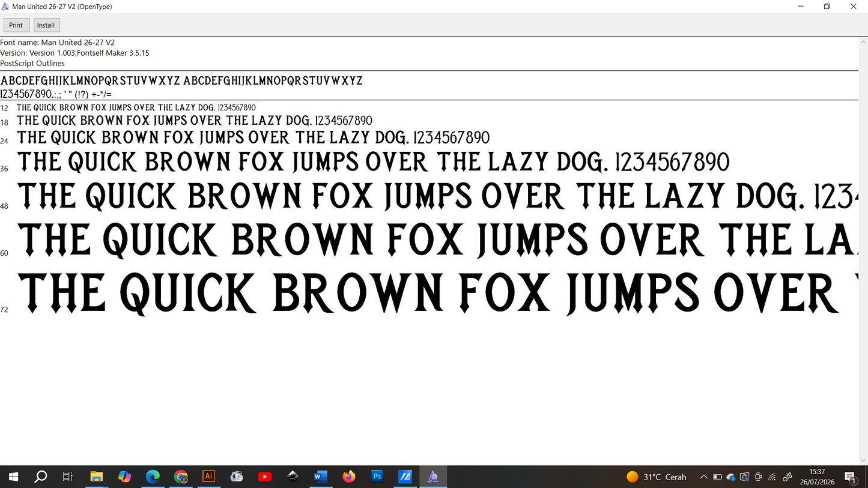Open the Wi-Fi network flyout

coord(772,477)
